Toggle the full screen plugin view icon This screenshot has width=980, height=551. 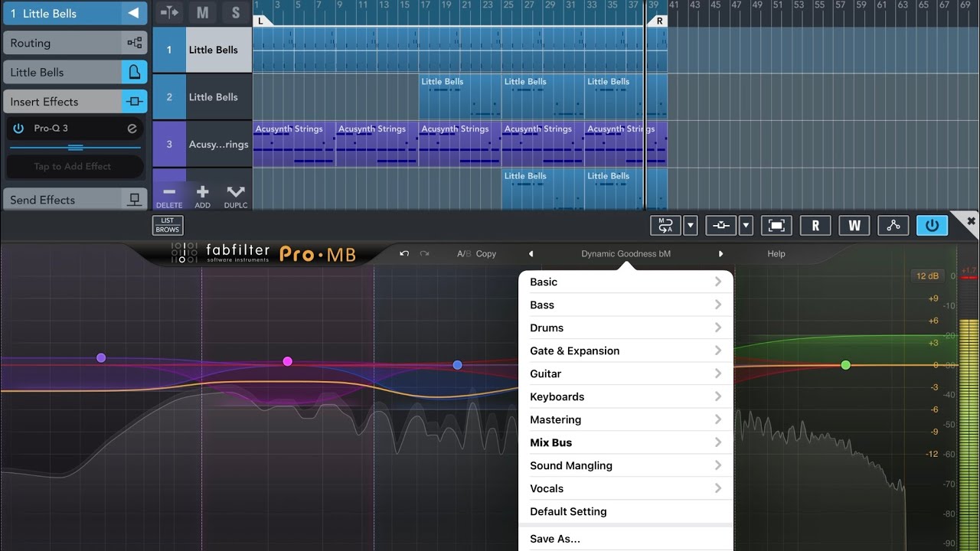pos(776,225)
